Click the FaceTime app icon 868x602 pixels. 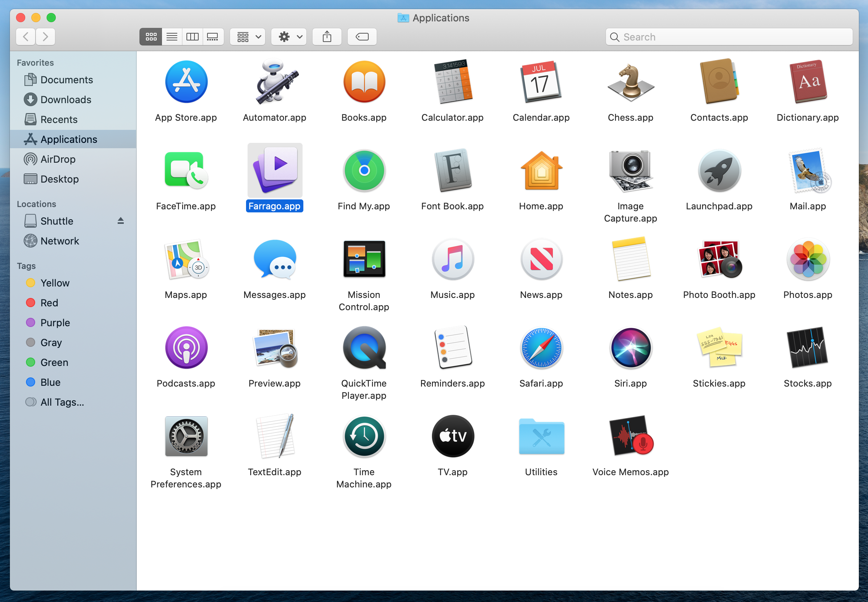pyautogui.click(x=186, y=170)
